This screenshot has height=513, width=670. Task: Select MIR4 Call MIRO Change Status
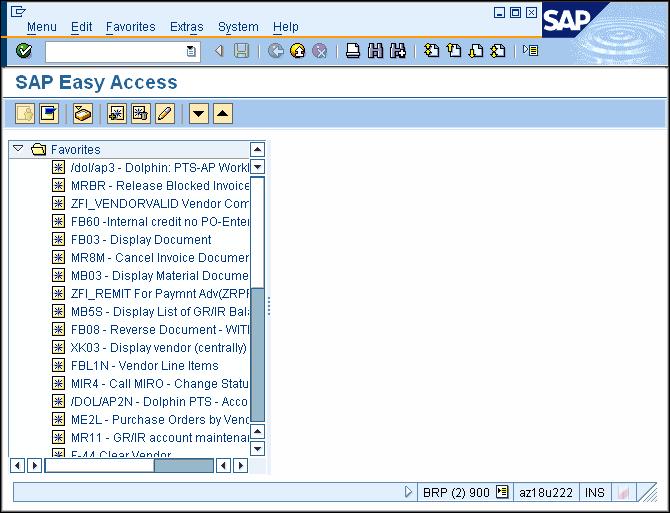tap(160, 384)
